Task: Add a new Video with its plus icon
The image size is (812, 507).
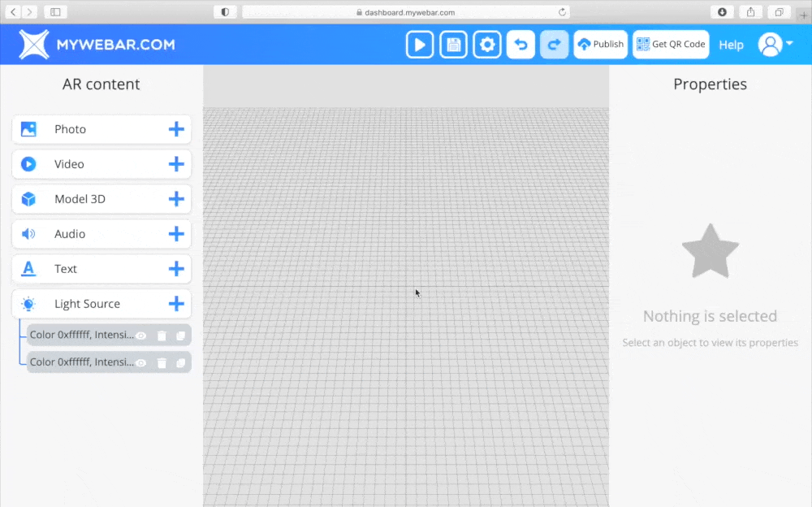Action: click(176, 164)
